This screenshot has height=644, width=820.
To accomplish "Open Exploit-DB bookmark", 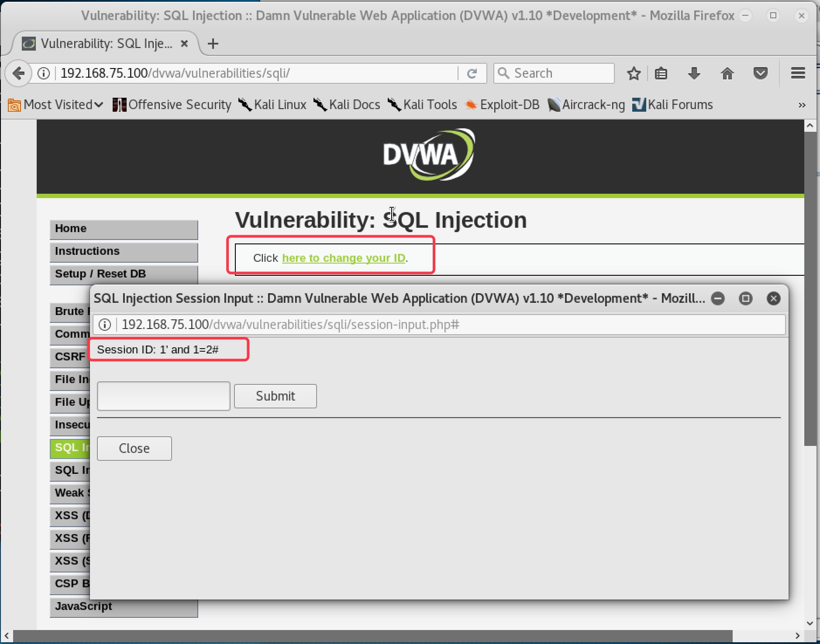I will point(502,105).
